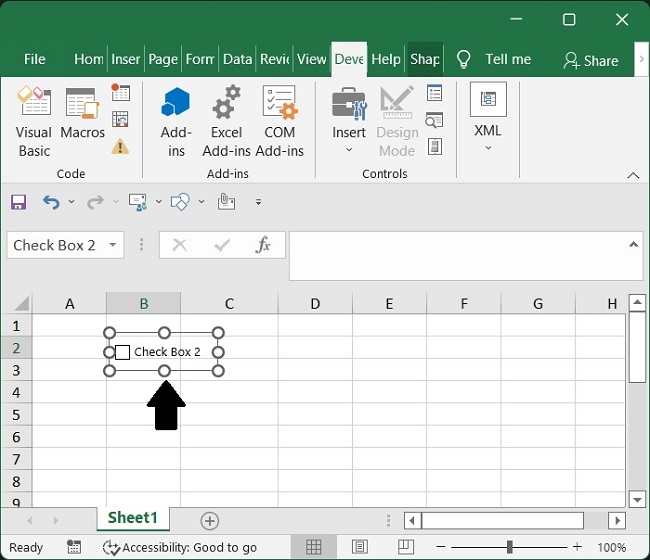Screen dimensions: 650x560
Task: Toggle Design Mode
Action: pyautogui.click(x=397, y=122)
